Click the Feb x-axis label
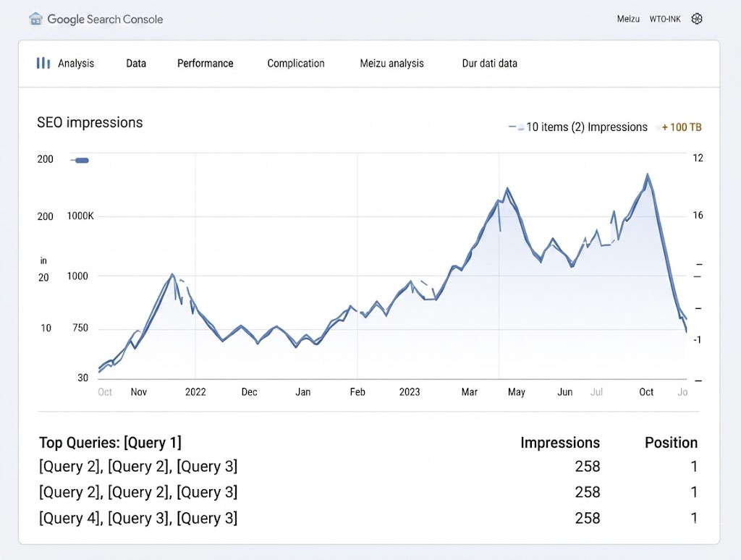Viewport: 741px width, 560px height. click(x=357, y=391)
